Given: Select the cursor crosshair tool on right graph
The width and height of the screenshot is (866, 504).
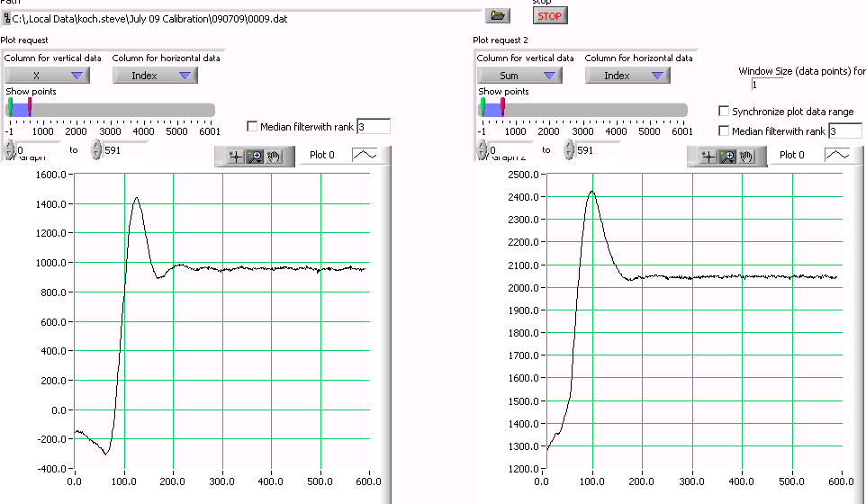Looking at the screenshot, I should click(708, 156).
